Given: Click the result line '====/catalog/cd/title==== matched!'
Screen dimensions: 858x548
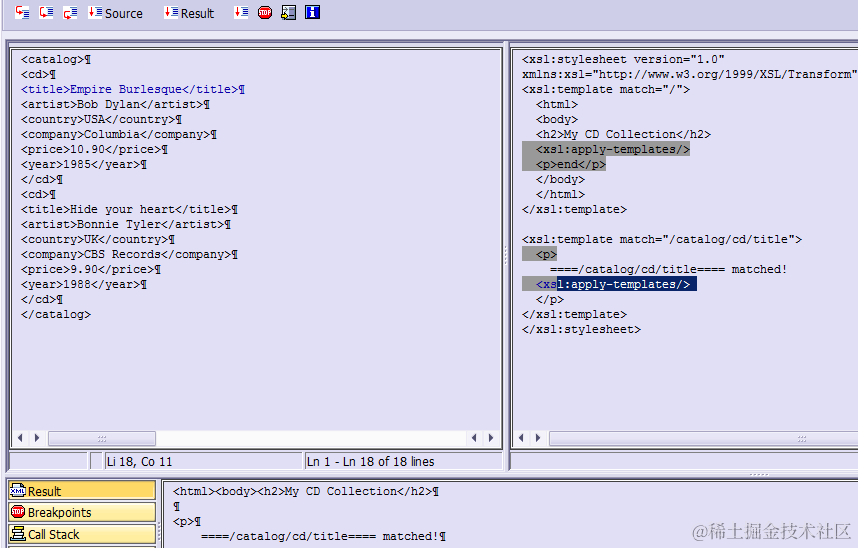Looking at the screenshot, I should (x=323, y=537).
